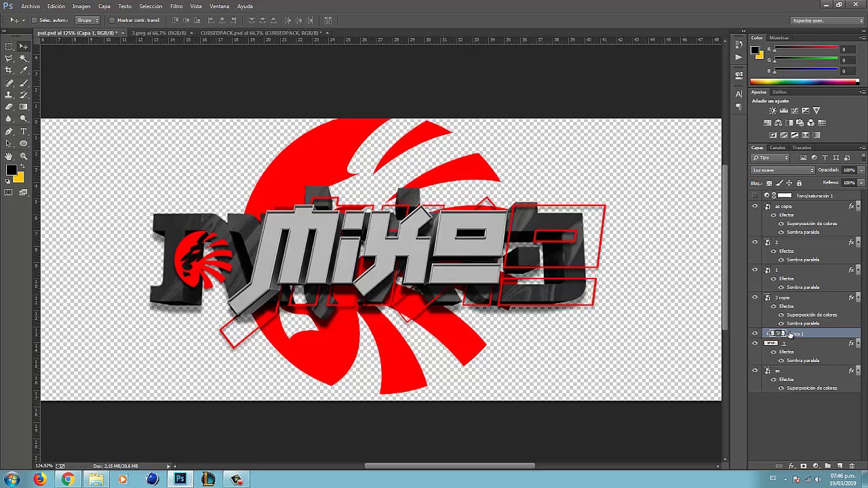868x488 pixels.
Task: Add a Vibrance adjustment
Action: pos(816,110)
